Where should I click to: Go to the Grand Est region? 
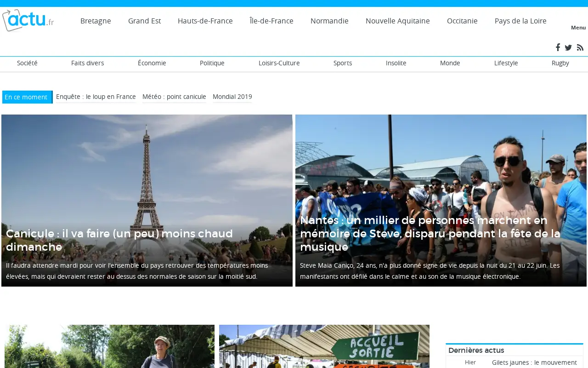coord(144,21)
